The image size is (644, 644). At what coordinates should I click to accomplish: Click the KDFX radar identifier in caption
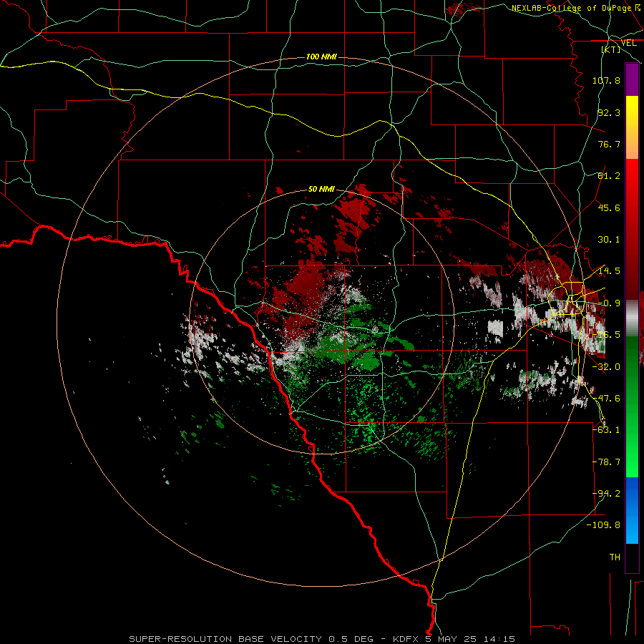(406, 639)
